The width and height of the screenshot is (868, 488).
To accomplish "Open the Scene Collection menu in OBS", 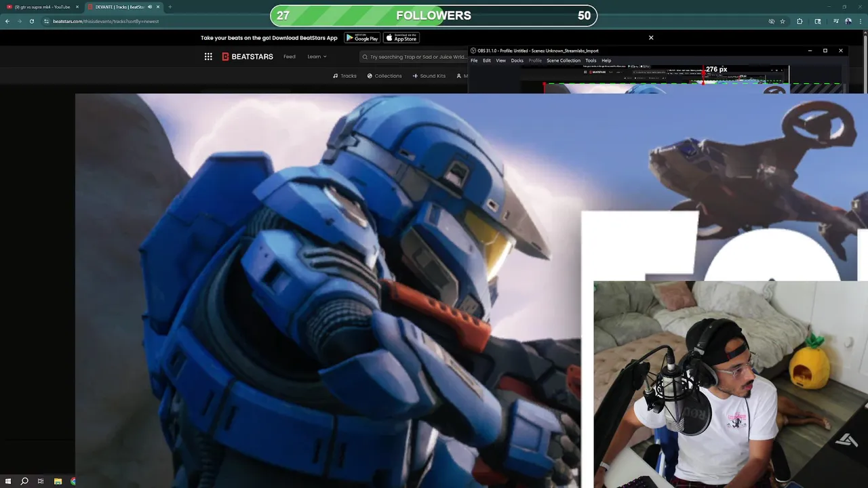I will coord(564,60).
